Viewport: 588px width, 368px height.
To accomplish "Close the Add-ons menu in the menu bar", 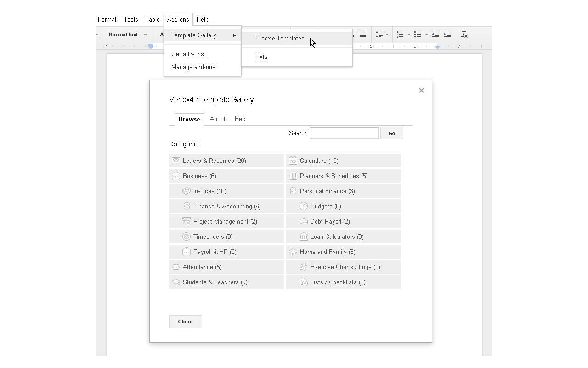I will (x=178, y=19).
